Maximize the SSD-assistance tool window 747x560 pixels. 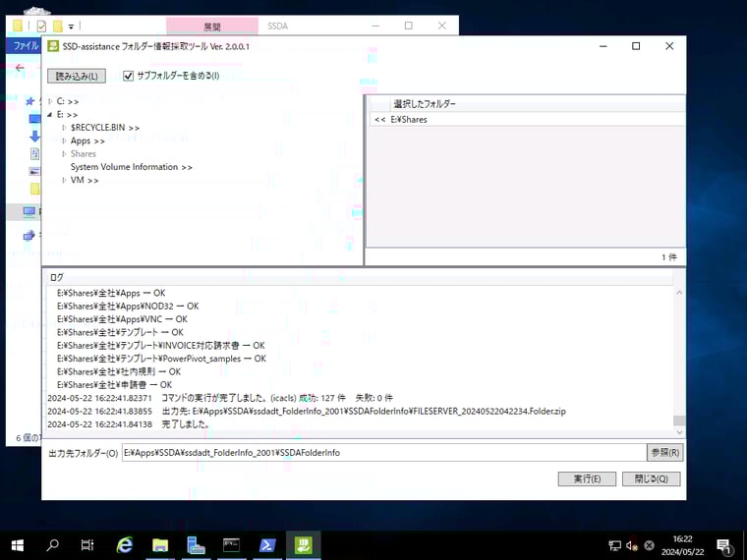pos(636,46)
